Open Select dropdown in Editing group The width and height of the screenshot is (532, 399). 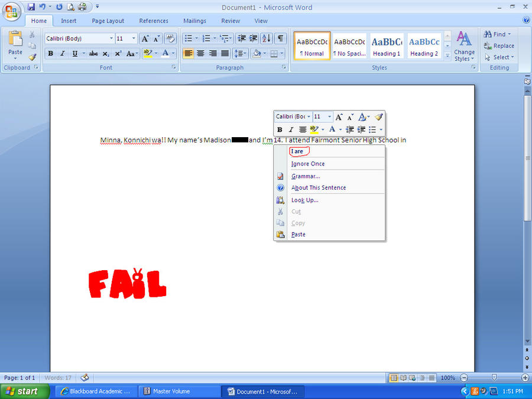click(499, 57)
